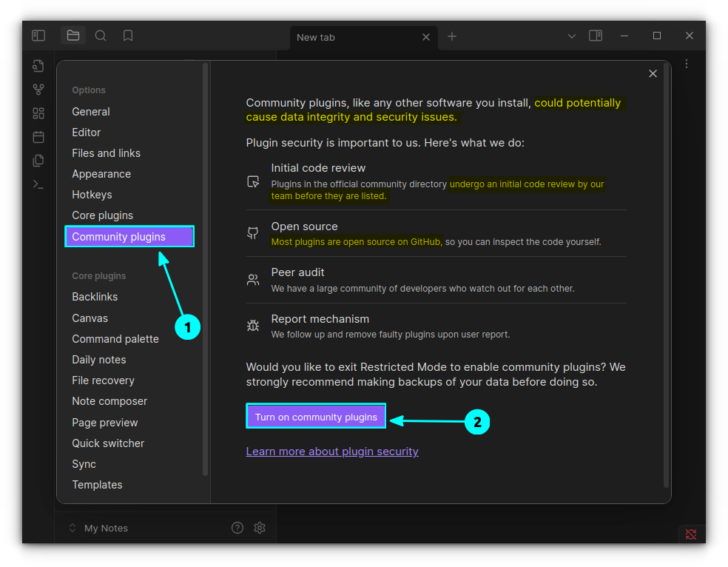Open the file explorer folder icon
The height and width of the screenshot is (567, 728).
tap(73, 36)
